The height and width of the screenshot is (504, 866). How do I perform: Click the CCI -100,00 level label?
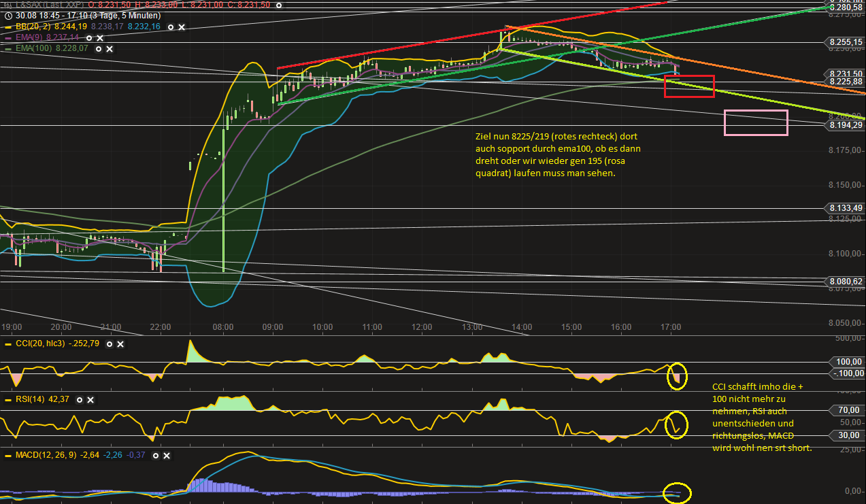click(848, 373)
